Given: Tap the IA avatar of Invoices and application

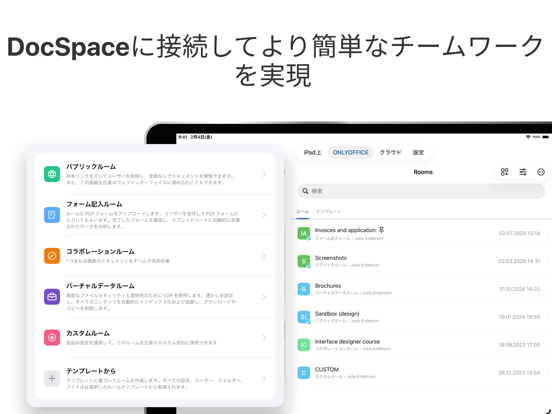Looking at the screenshot, I should [x=303, y=233].
